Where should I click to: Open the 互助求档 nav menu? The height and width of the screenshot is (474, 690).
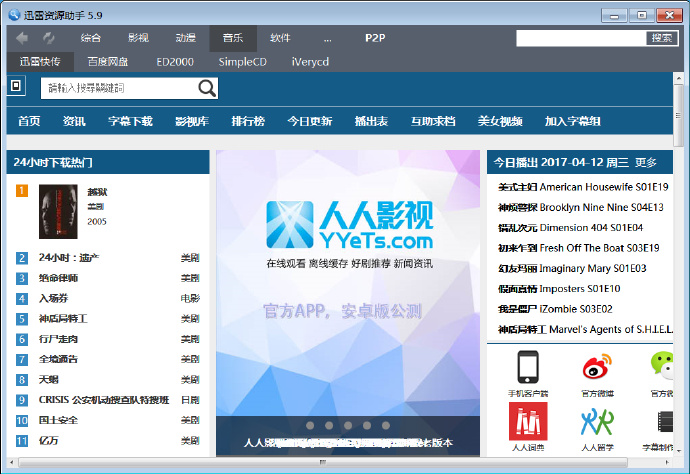(433, 121)
